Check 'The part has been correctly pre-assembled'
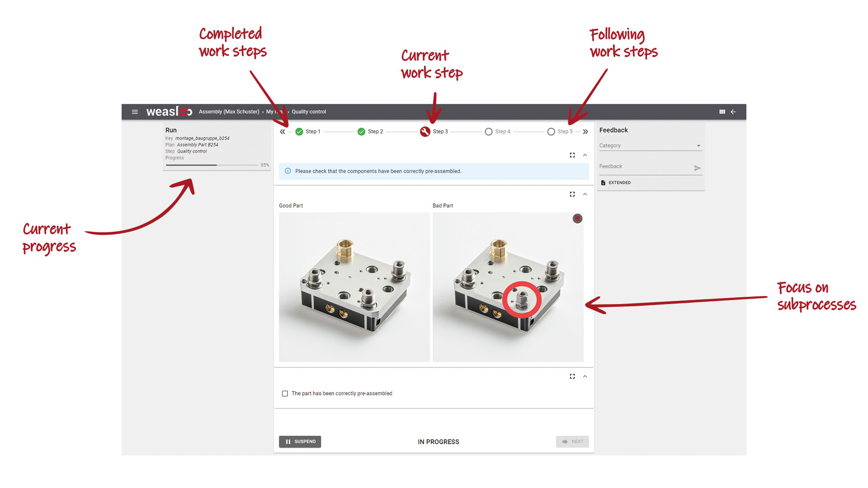 point(285,394)
